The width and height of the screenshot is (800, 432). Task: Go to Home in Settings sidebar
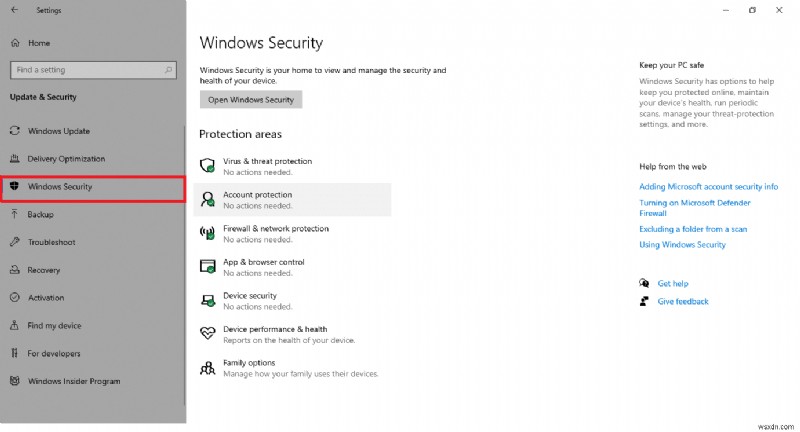pos(39,44)
